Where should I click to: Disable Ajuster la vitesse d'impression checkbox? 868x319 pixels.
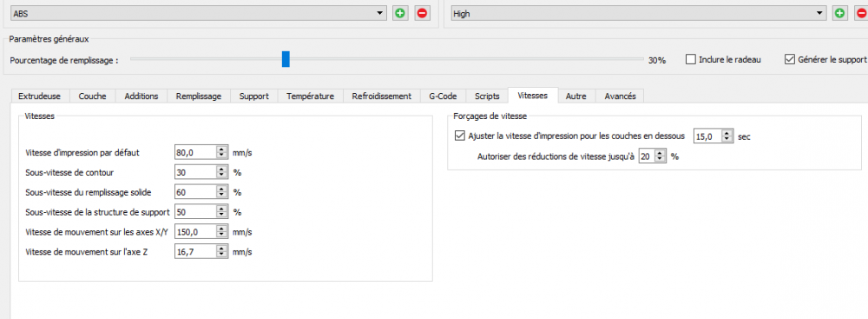[x=459, y=136]
